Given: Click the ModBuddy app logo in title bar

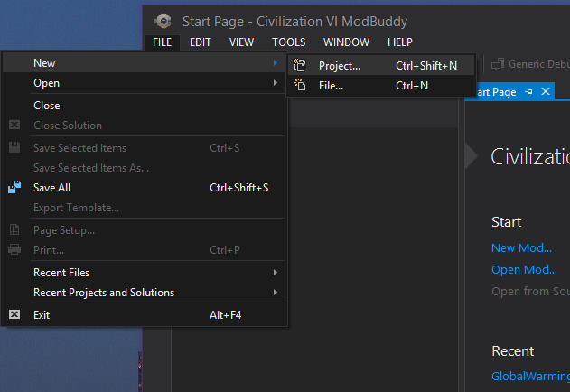Looking at the screenshot, I should [163, 21].
